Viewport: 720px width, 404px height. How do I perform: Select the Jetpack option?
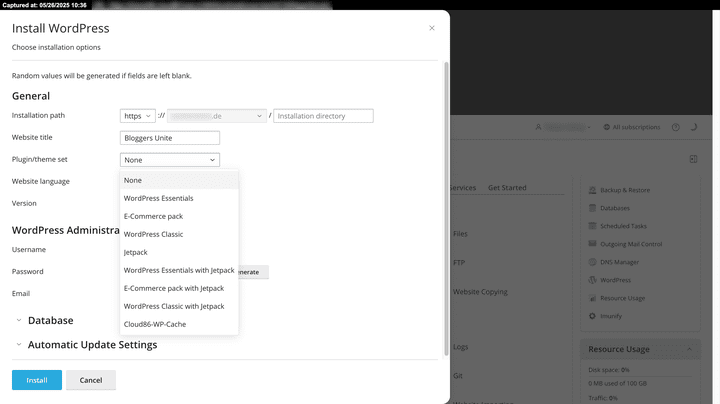pyautogui.click(x=179, y=252)
